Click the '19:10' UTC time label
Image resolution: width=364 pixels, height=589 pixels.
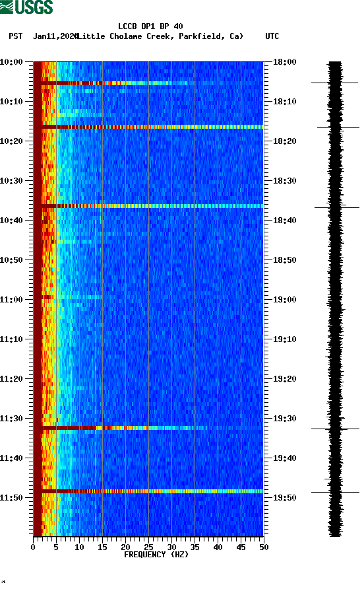click(284, 339)
